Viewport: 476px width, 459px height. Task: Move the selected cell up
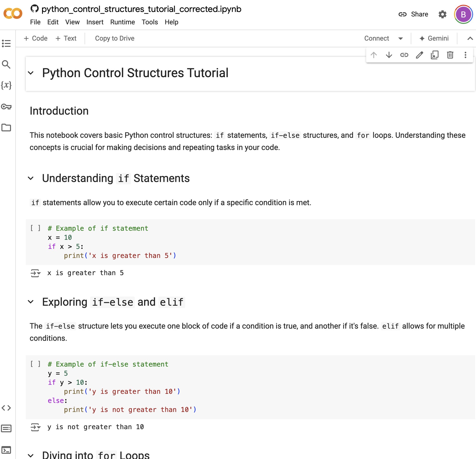coord(374,55)
